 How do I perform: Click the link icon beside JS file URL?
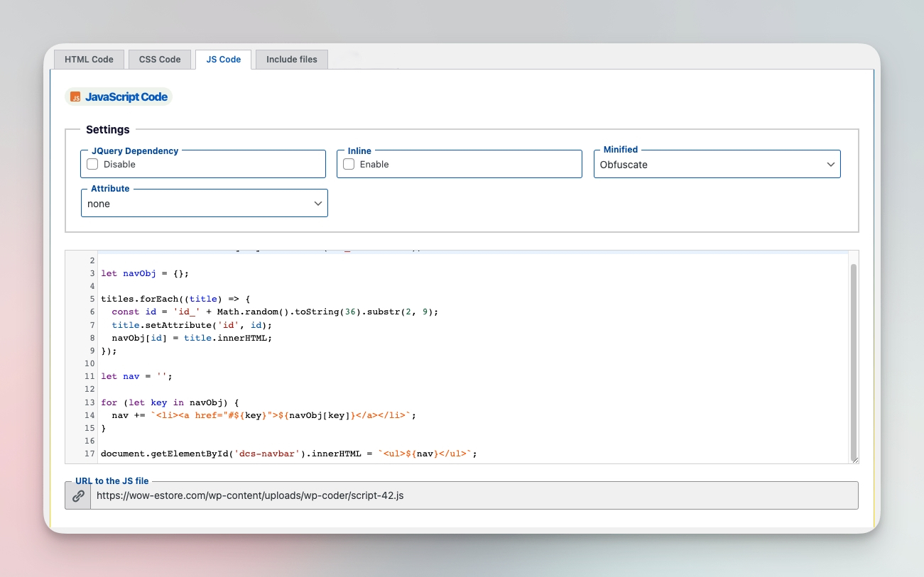tap(78, 495)
